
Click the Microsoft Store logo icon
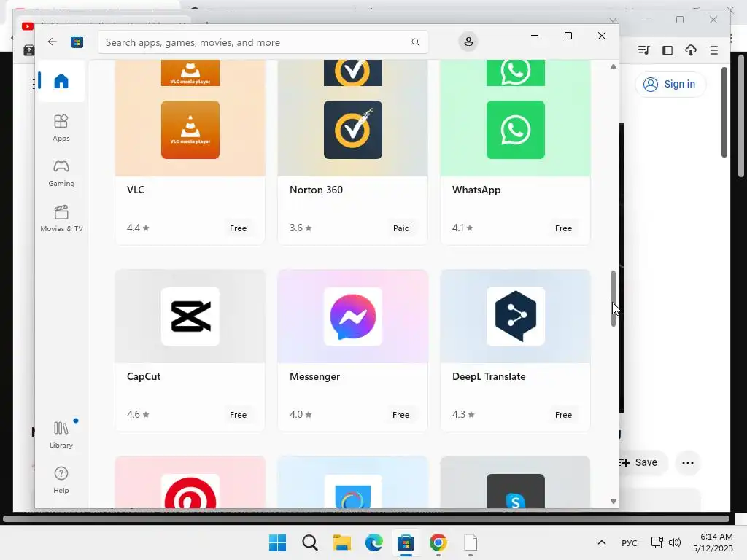[x=77, y=42]
